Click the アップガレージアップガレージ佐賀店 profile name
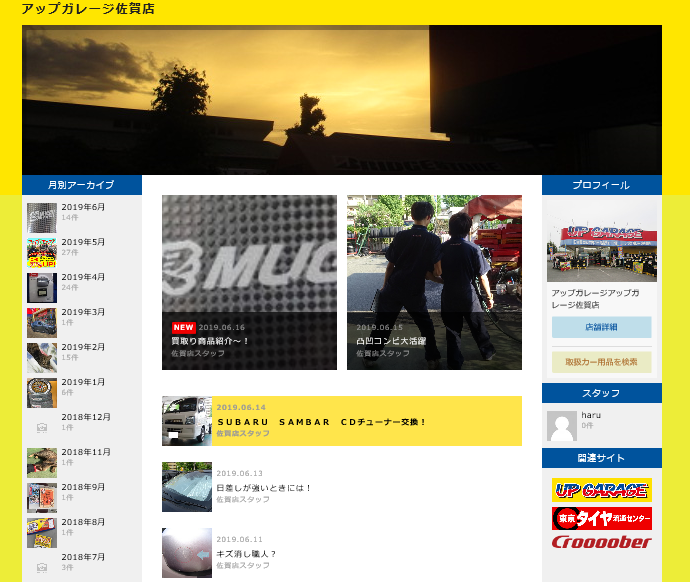Image resolution: width=690 pixels, height=582 pixels. coord(595,299)
